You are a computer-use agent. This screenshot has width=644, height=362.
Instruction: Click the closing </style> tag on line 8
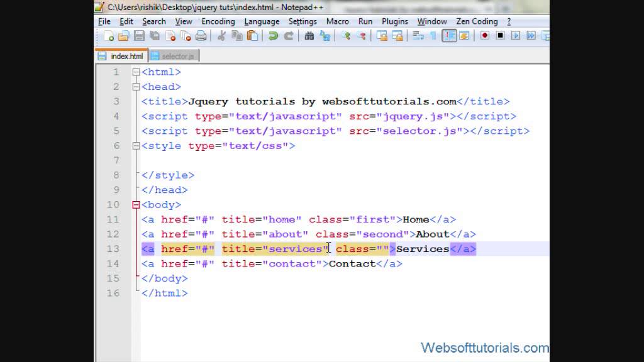click(x=167, y=175)
